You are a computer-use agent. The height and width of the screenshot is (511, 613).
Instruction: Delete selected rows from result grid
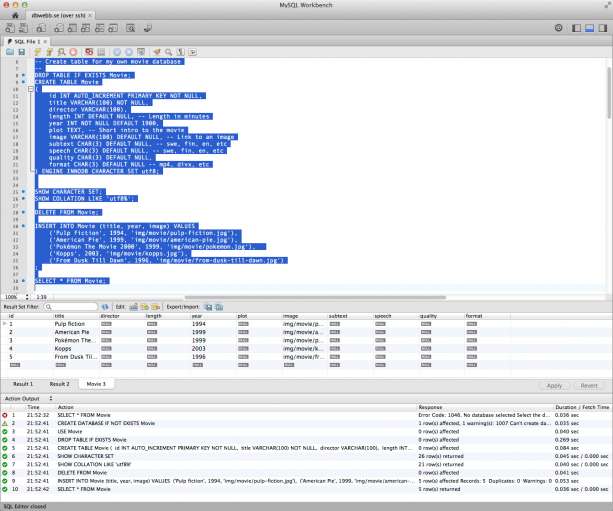(x=156, y=307)
